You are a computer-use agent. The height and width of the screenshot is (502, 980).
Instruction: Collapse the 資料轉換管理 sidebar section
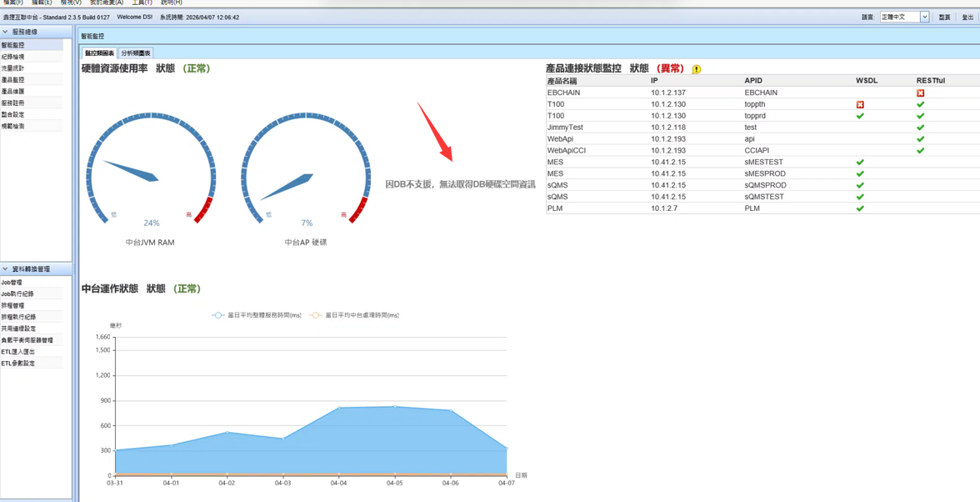[6, 269]
